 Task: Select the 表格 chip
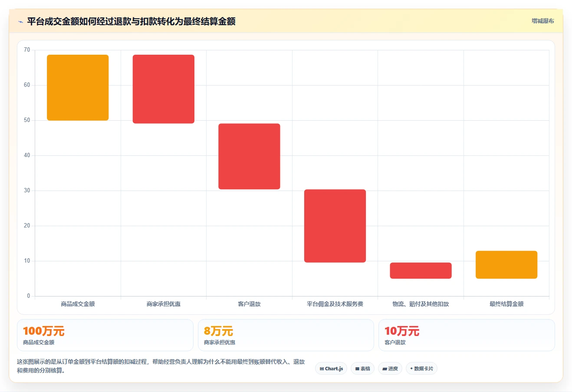[x=362, y=369]
